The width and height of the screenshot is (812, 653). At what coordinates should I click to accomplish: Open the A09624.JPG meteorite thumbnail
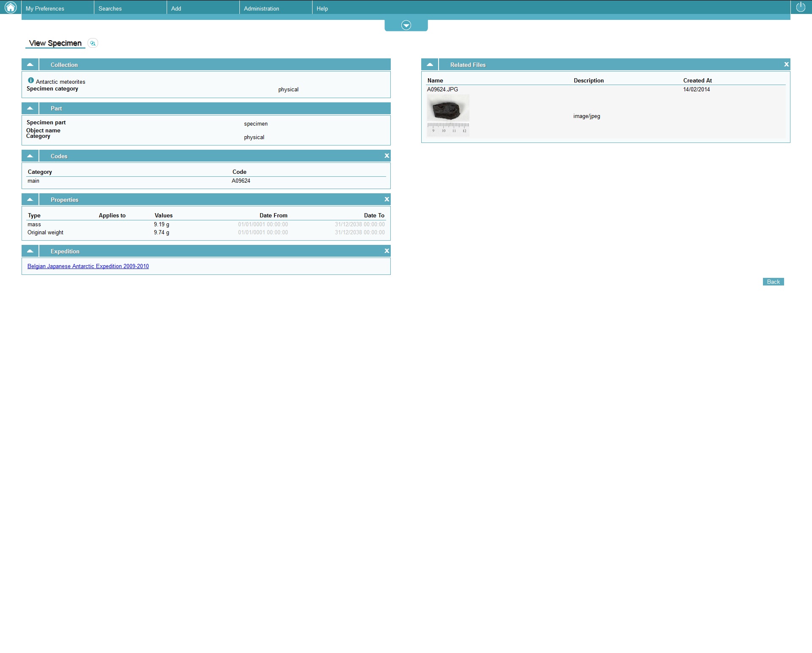coord(448,115)
